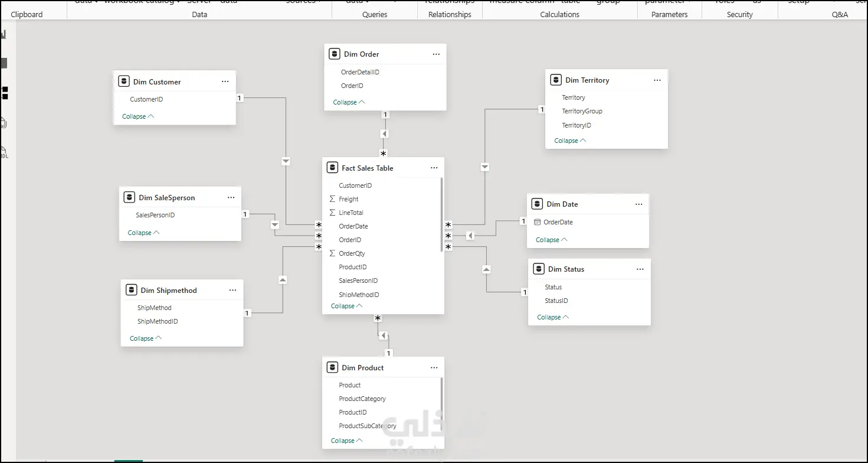Click the Dim Status relationship direction arrow

click(486, 269)
